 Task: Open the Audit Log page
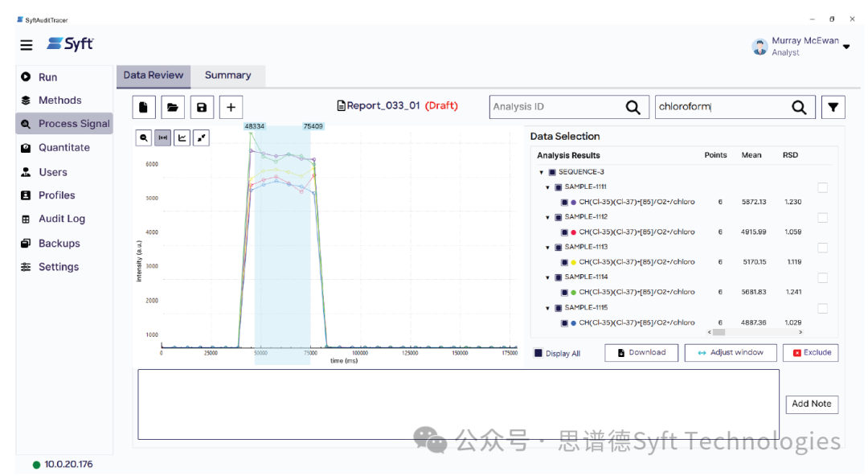coord(61,219)
